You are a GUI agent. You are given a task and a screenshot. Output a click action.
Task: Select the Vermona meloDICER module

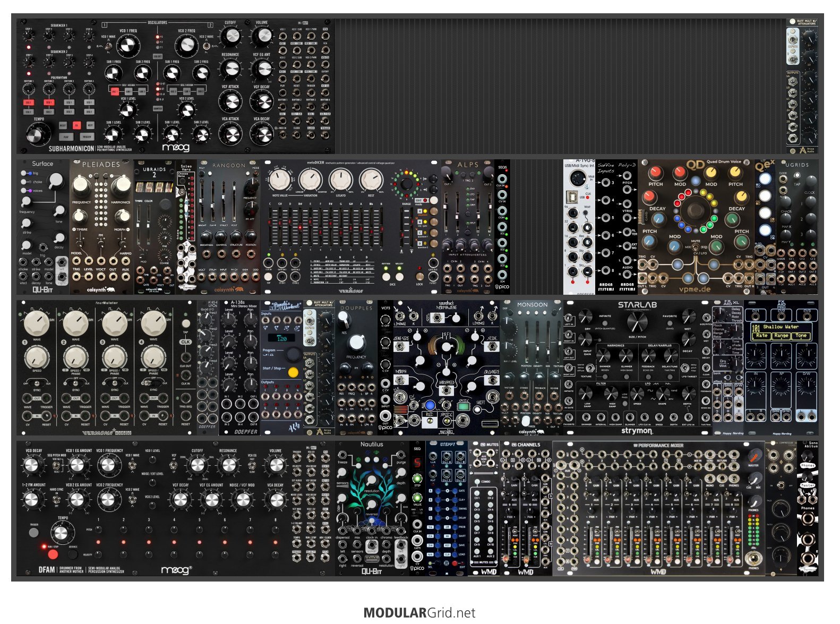[x=351, y=227]
